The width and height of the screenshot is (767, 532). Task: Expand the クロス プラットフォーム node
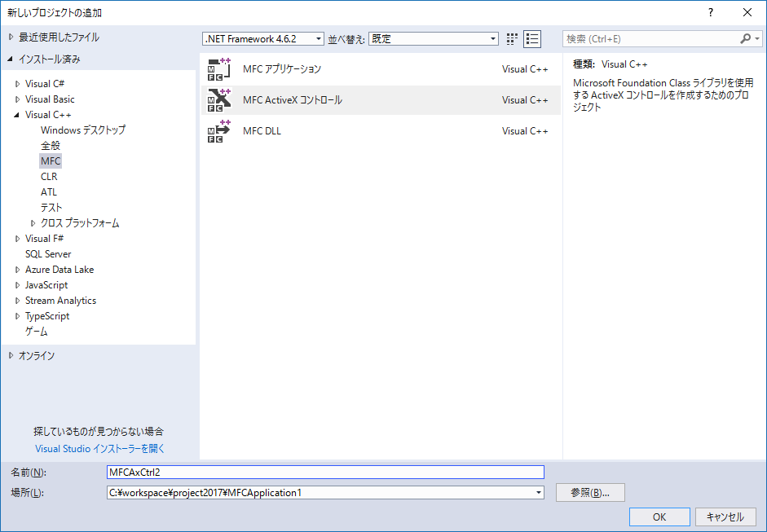pos(33,222)
